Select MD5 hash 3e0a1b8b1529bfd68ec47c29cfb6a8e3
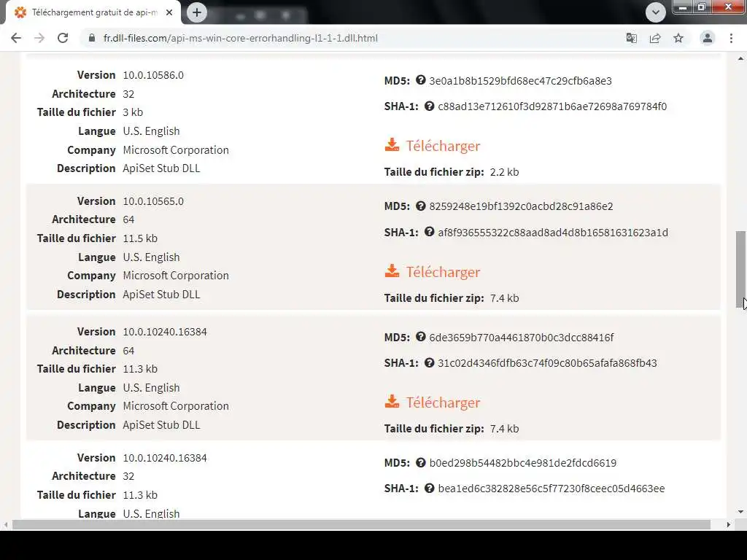Viewport: 747px width, 560px height. [x=520, y=80]
